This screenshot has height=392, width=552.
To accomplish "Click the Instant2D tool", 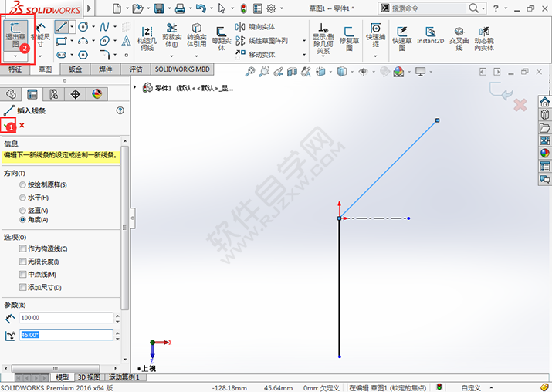I will pos(431,36).
